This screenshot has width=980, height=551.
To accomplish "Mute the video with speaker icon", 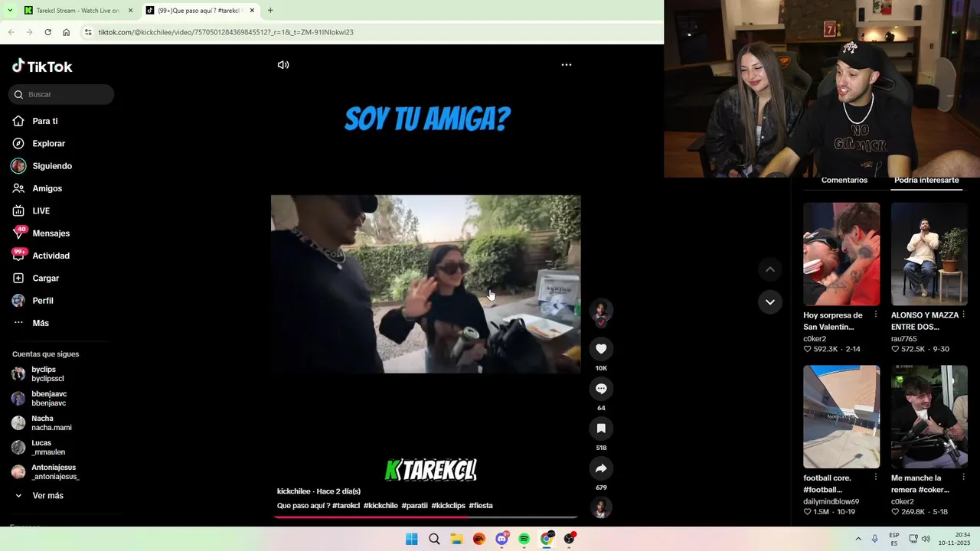I will 283,65.
